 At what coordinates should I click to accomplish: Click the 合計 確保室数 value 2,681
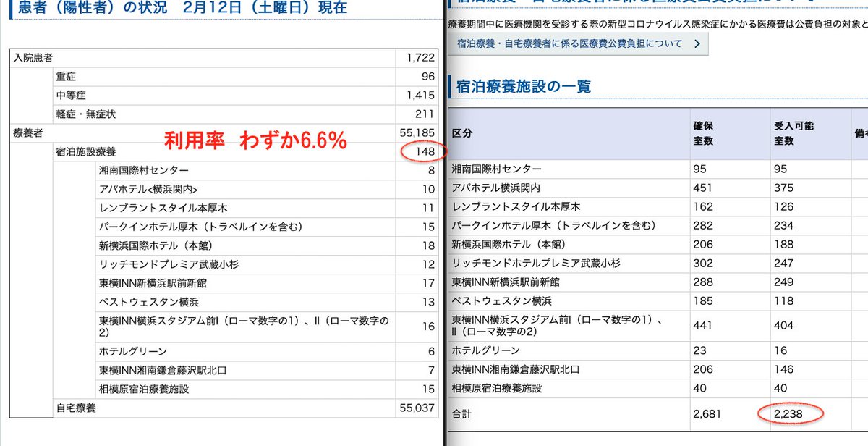[x=707, y=413]
